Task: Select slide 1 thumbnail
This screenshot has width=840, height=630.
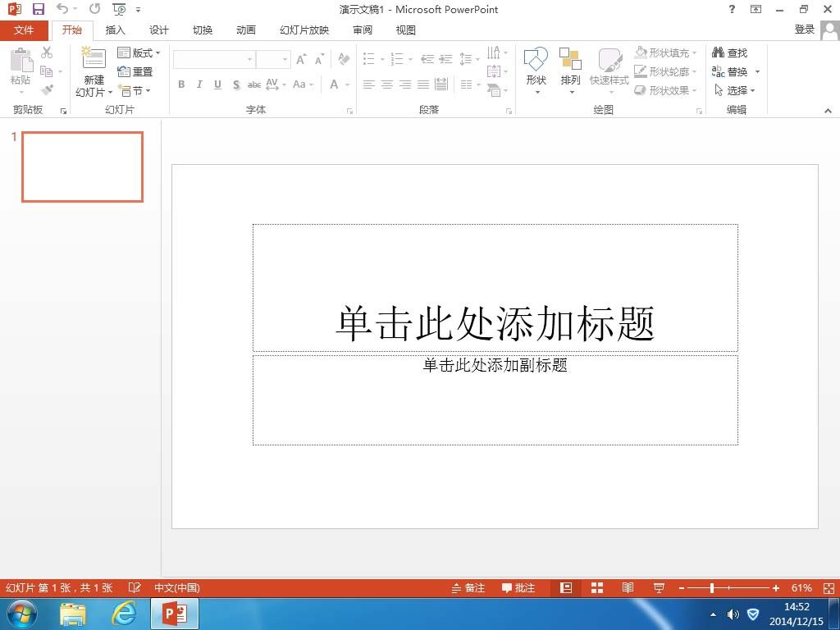Action: 83,167
